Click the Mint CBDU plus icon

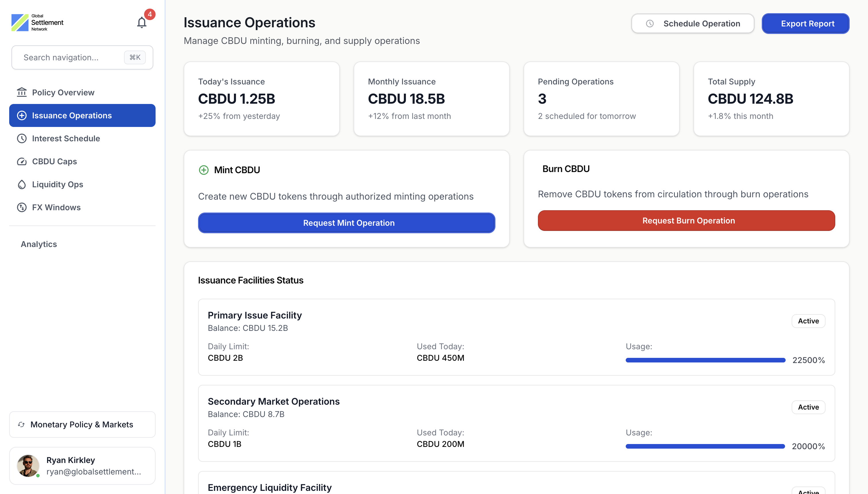(x=204, y=170)
